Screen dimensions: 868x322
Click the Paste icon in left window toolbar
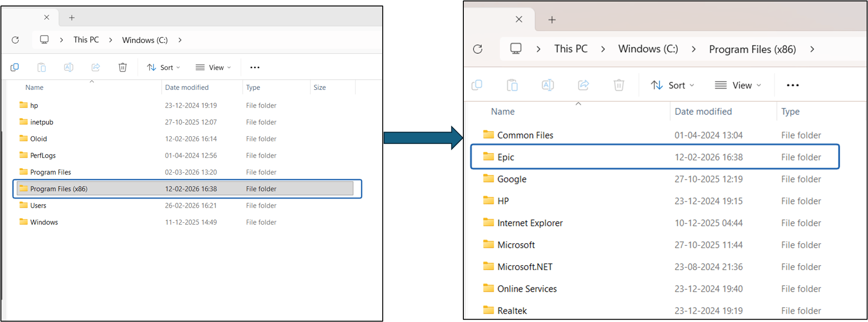pos(41,67)
